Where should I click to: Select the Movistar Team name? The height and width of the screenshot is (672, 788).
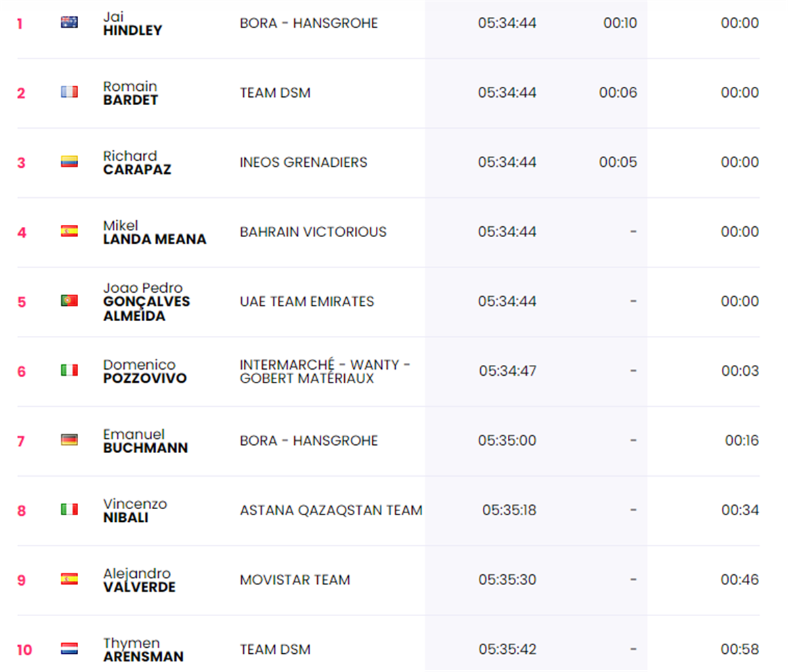tap(294, 580)
